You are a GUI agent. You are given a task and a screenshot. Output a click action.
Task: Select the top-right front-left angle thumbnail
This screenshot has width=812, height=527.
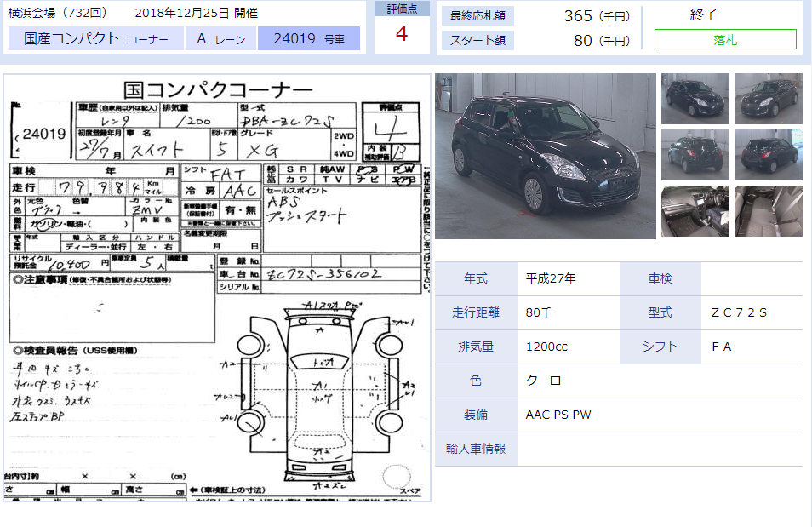(768, 99)
